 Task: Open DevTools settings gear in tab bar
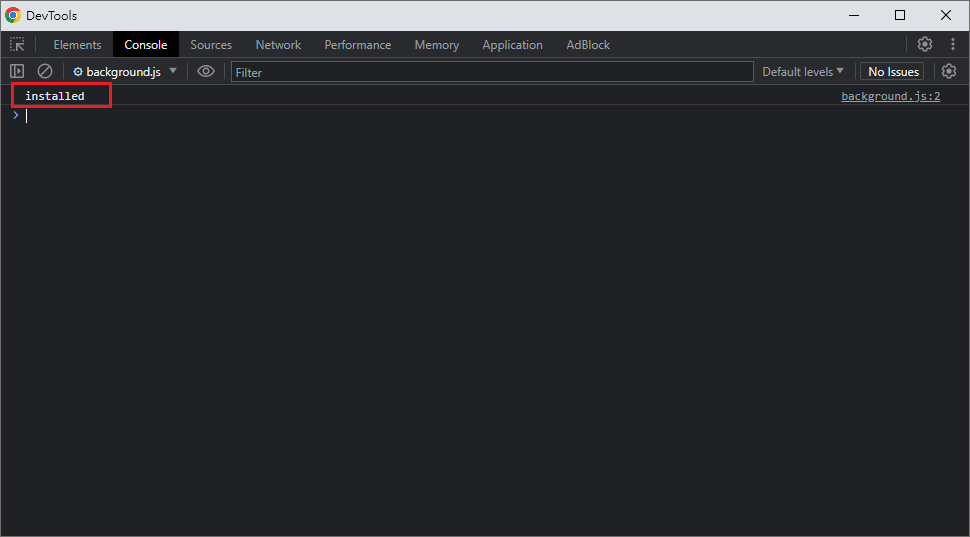925,45
